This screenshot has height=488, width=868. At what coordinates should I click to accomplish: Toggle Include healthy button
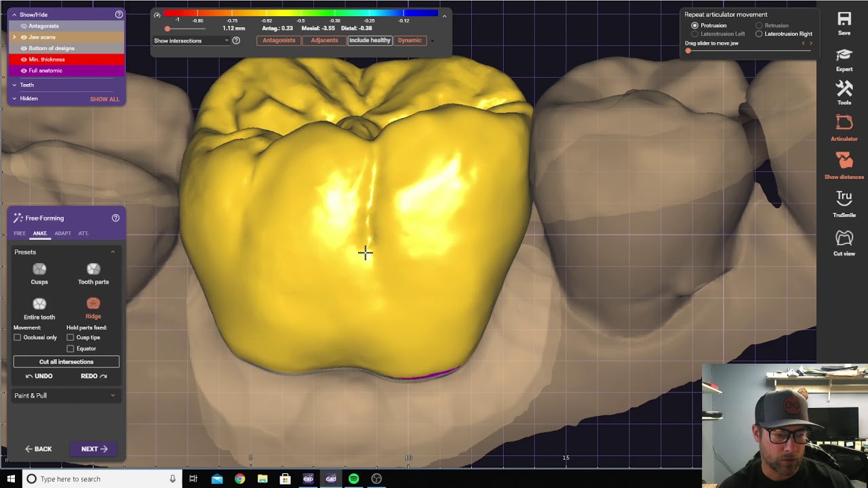coord(370,41)
